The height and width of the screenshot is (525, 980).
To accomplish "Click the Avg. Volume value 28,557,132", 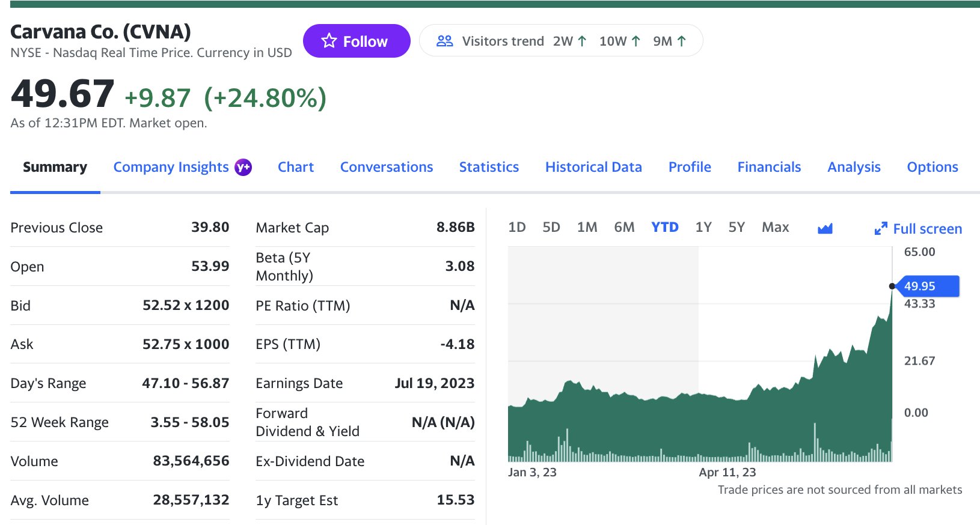I will (191, 500).
